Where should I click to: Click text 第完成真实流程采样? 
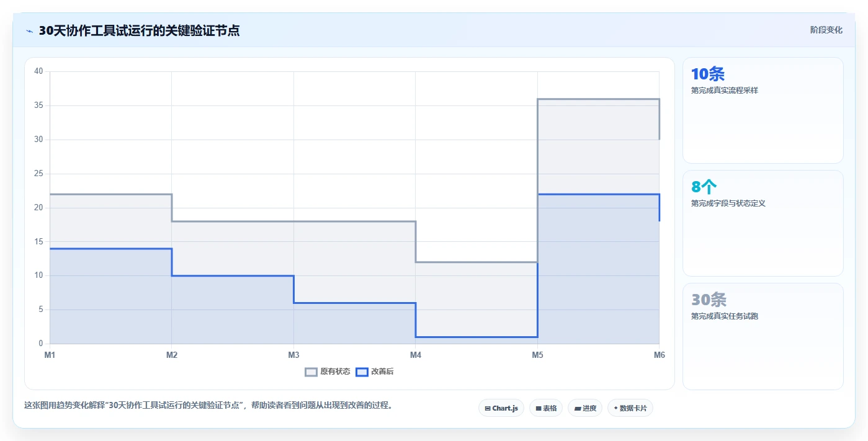724,91
